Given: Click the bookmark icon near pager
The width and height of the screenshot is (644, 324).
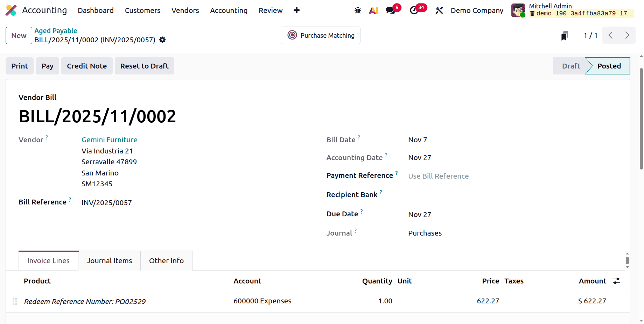Looking at the screenshot, I should pos(564,36).
